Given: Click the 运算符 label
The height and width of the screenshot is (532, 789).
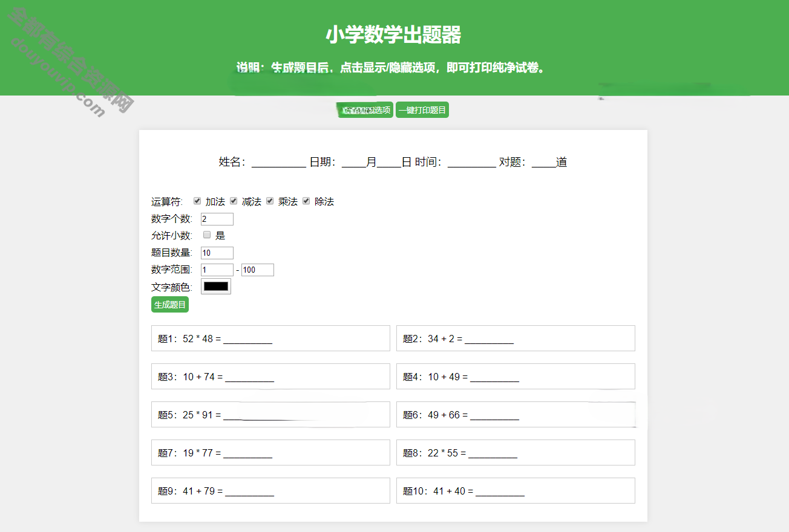Looking at the screenshot, I should click(167, 202).
